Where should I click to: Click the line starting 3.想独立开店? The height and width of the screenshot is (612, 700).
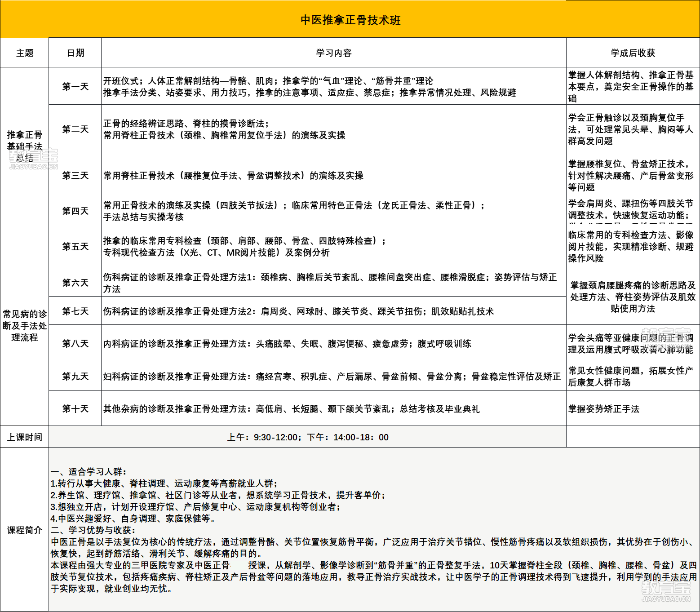click(x=195, y=507)
